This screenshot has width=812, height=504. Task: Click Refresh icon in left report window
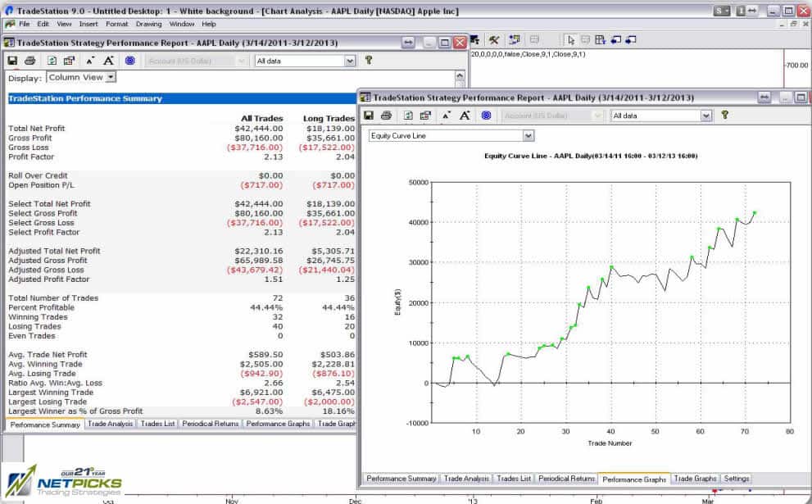52,61
